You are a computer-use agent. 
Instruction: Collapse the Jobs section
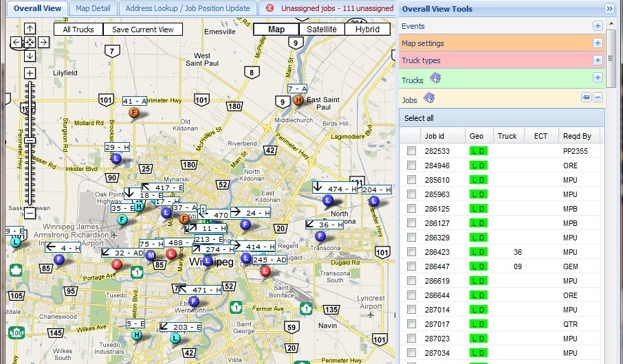tap(598, 98)
